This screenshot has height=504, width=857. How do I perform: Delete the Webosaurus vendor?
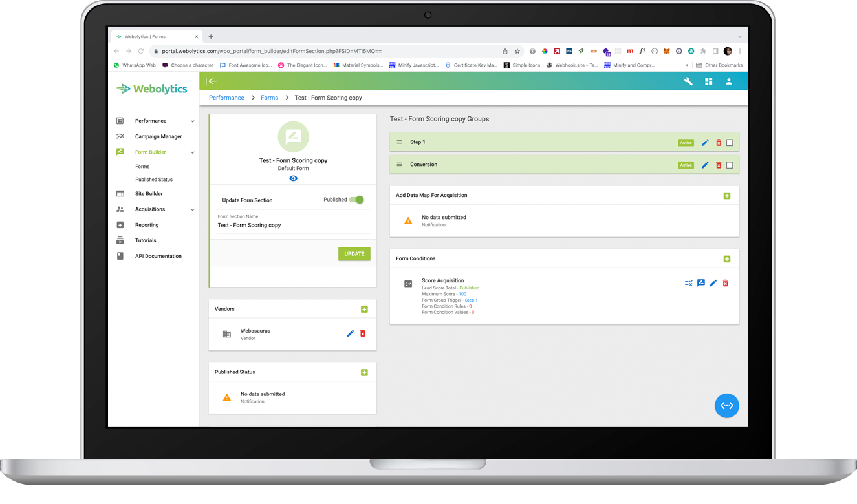pos(363,333)
